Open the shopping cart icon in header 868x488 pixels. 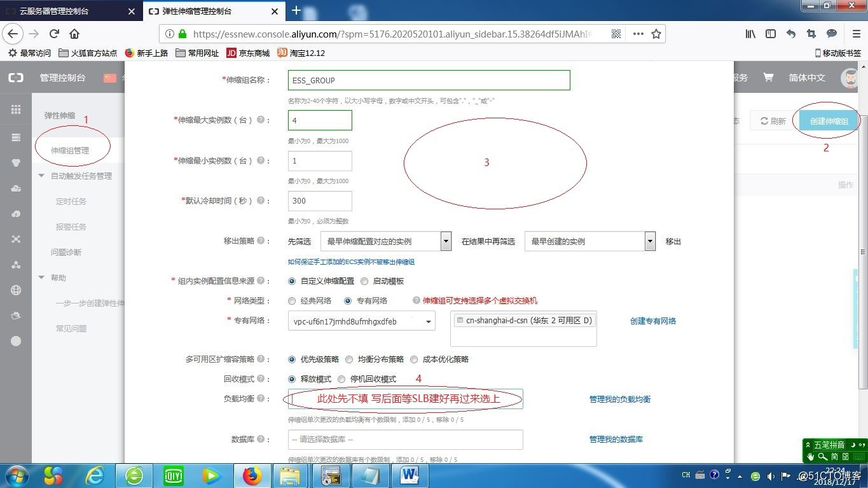point(768,78)
